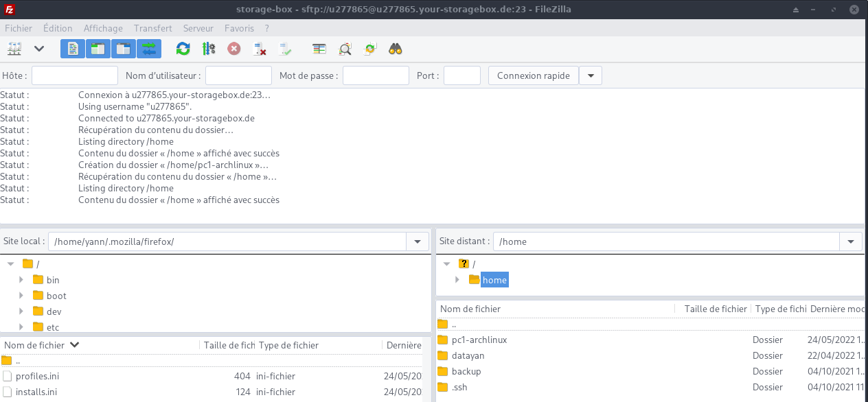This screenshot has height=402, width=868.
Task: Toggle remote directory tree display
Action: (124, 49)
